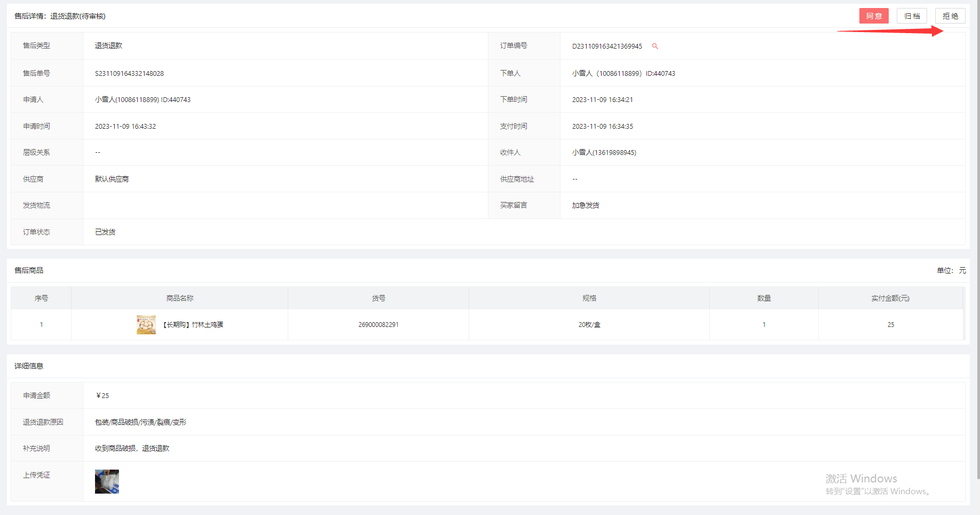Click the 已发货 order status value
The height and width of the screenshot is (515, 980).
coord(105,232)
